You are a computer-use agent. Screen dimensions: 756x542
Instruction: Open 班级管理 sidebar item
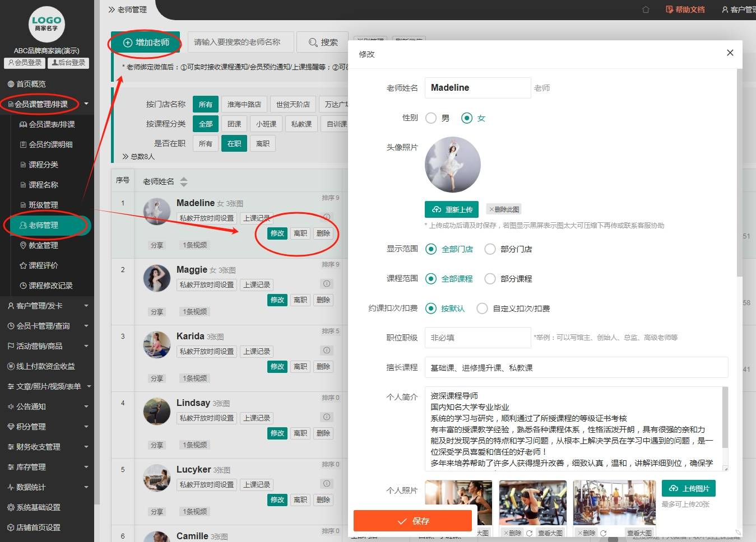(39, 205)
